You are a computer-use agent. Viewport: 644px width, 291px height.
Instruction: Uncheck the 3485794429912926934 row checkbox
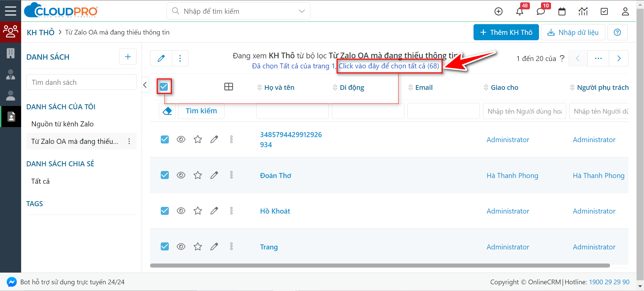tap(165, 139)
